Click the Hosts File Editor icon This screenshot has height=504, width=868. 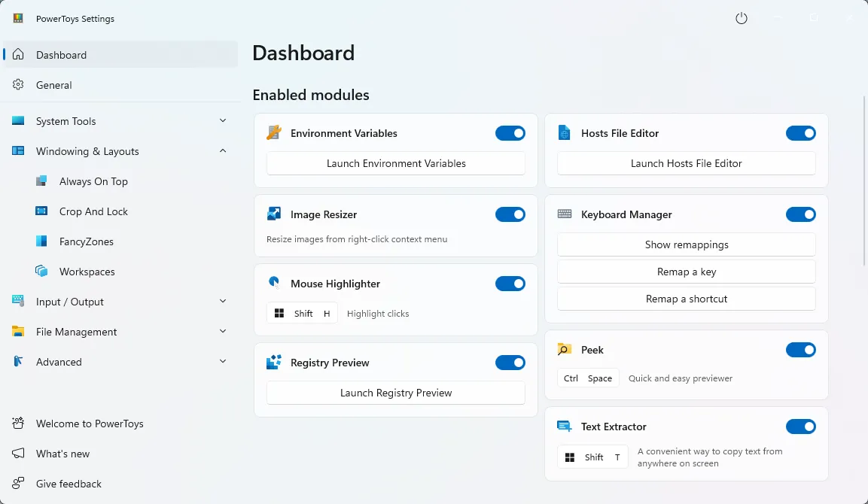[565, 133]
